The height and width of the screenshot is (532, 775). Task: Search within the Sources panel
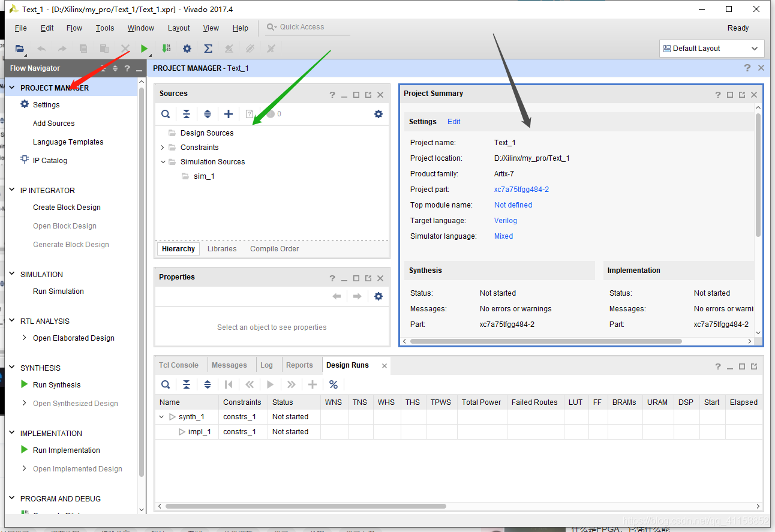166,114
